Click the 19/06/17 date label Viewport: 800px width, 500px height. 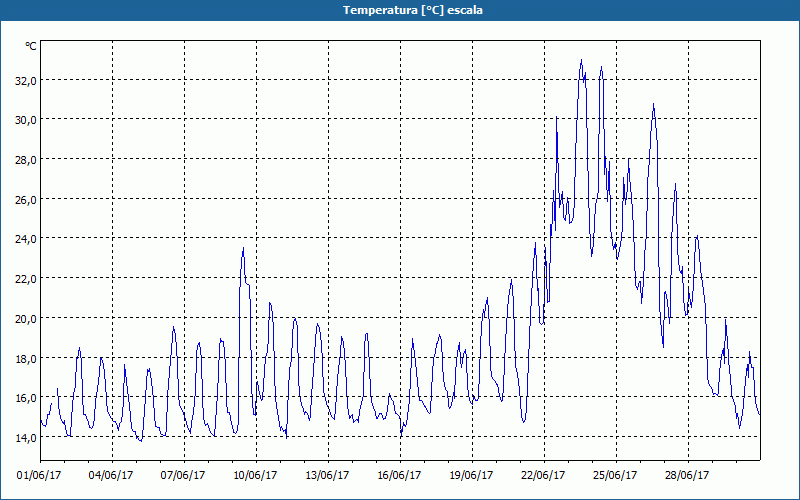[471, 475]
